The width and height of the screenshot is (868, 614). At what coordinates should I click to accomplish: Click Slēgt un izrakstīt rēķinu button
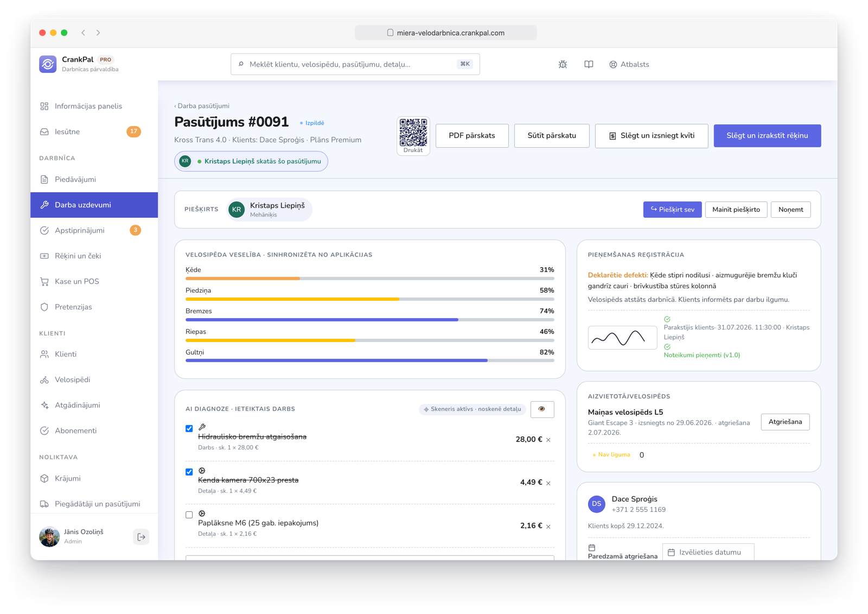point(767,136)
